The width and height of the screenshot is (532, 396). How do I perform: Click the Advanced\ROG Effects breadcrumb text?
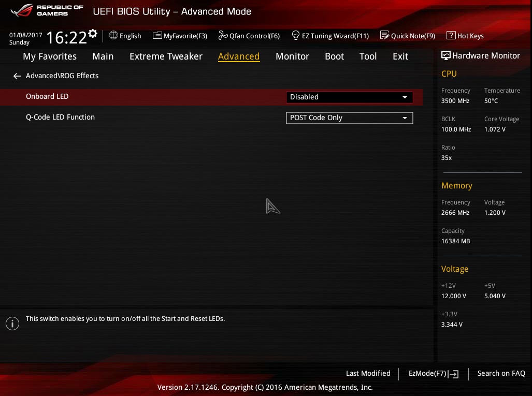click(62, 76)
